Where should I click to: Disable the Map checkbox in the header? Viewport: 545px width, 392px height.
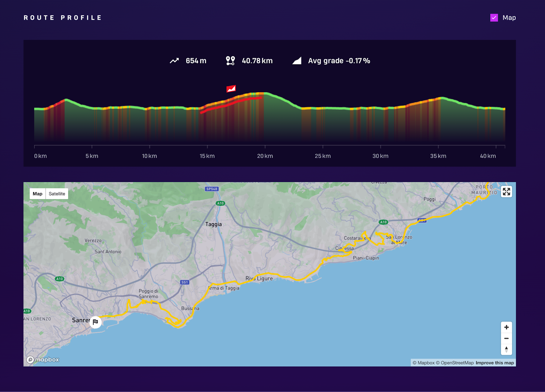494,17
